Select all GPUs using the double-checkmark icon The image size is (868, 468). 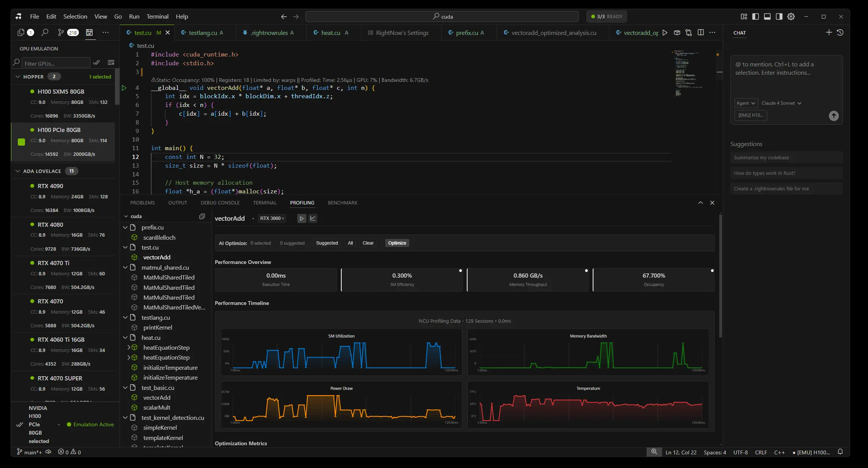97,63
